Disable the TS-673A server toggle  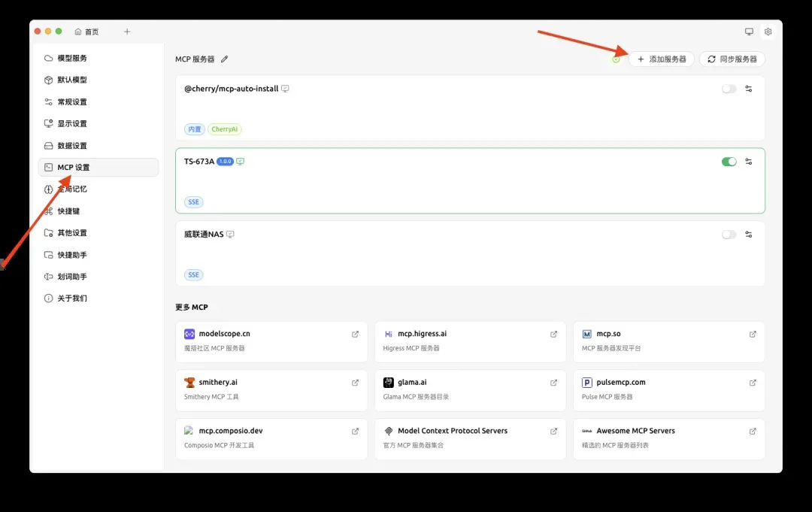pos(729,162)
